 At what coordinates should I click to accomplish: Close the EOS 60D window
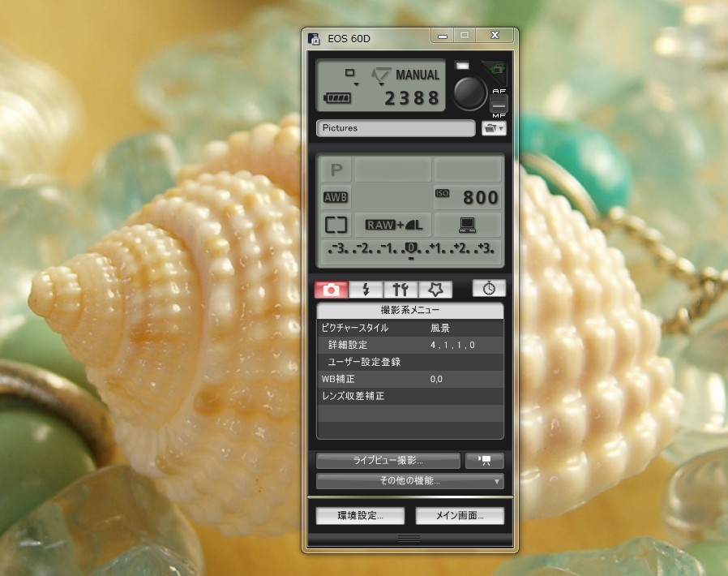[495, 36]
